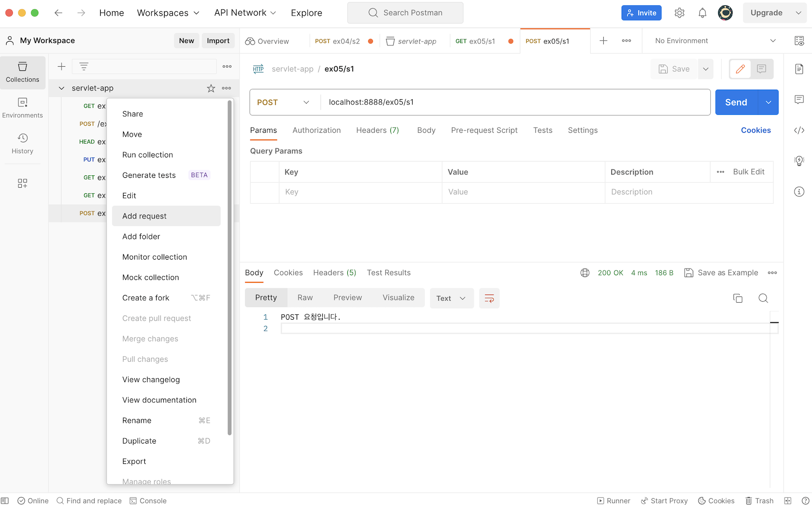Screen dimensions: 812x505
Task: Click the back navigation arrow
Action: point(58,13)
